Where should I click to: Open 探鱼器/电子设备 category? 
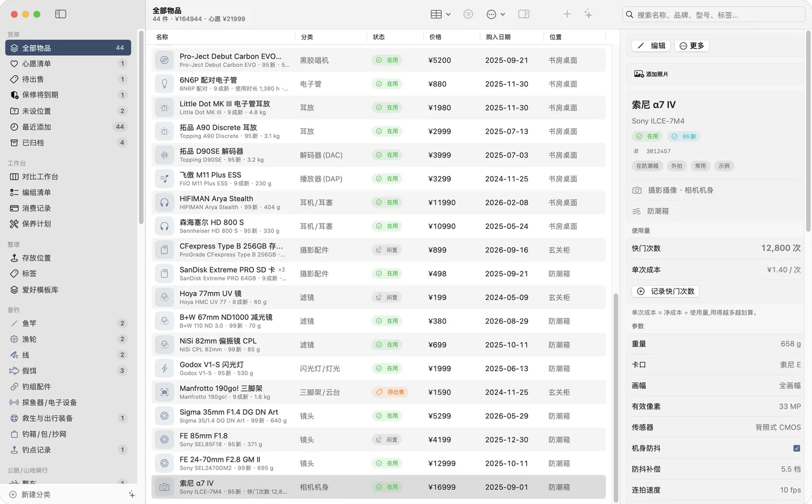click(x=68, y=402)
